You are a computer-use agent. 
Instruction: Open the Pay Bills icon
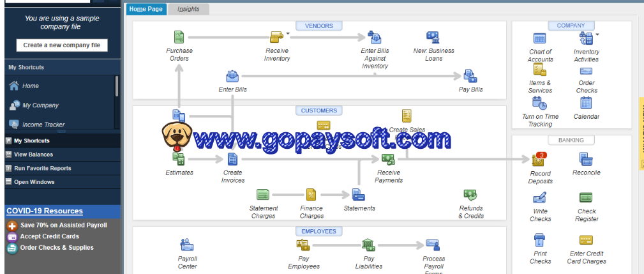[x=470, y=77]
